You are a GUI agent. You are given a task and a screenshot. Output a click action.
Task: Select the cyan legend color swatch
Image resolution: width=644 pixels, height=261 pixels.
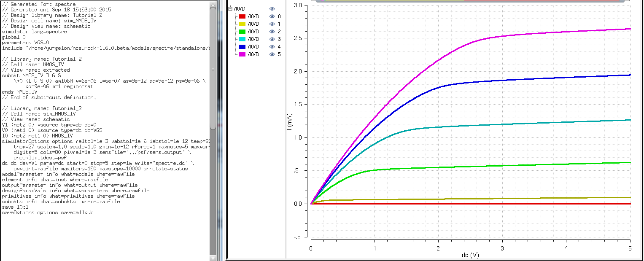(242, 39)
